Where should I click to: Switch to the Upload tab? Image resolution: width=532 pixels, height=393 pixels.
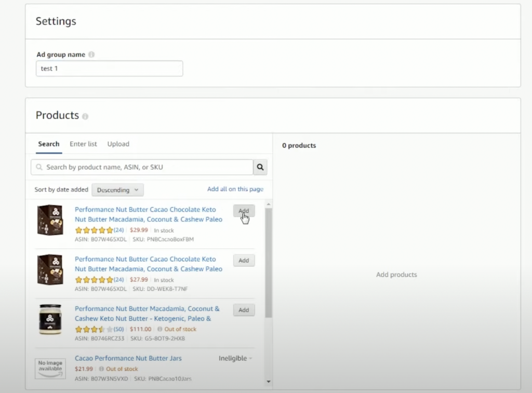click(x=118, y=144)
